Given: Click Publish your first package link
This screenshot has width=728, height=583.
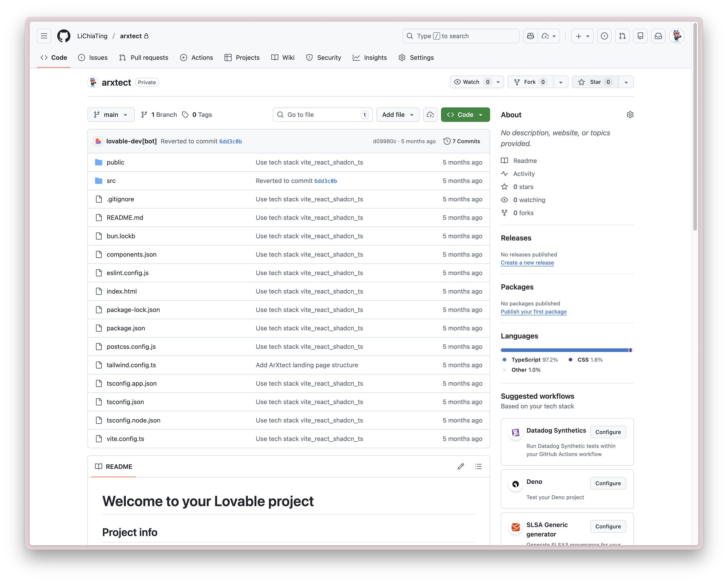Looking at the screenshot, I should pyautogui.click(x=533, y=312).
